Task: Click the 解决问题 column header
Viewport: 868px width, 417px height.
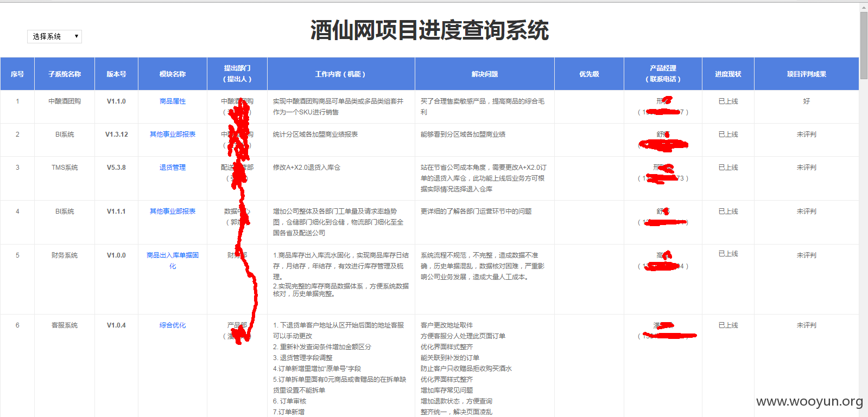Action: coord(485,74)
